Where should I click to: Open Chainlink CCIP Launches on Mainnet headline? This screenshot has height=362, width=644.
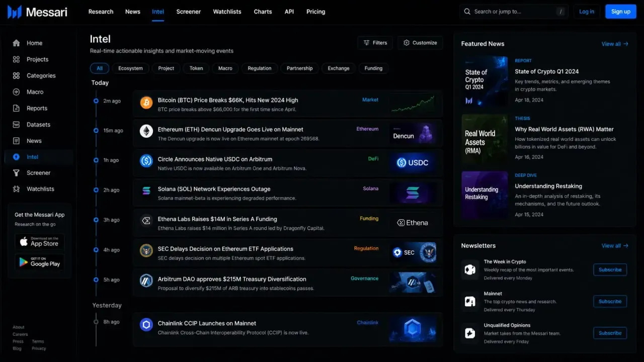[207, 323]
